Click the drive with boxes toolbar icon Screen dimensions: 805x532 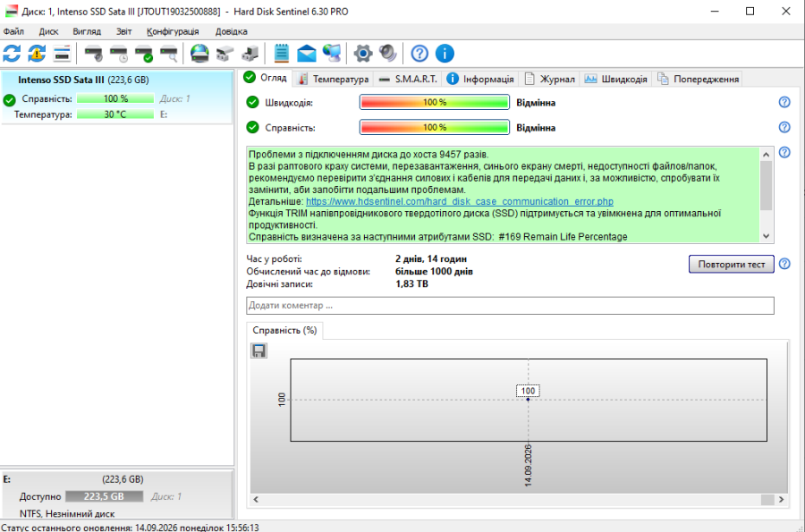coord(225,54)
